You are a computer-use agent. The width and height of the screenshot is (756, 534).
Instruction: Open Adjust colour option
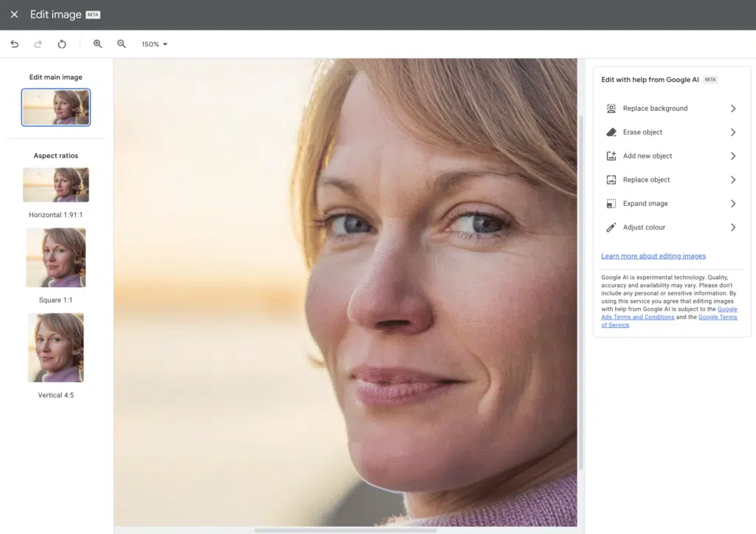click(x=672, y=227)
